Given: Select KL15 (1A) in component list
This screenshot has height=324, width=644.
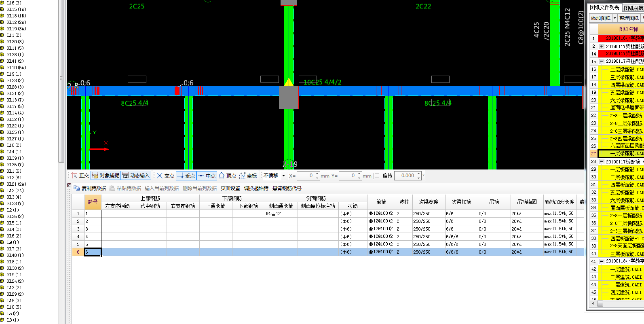Looking at the screenshot, I should [16, 9].
